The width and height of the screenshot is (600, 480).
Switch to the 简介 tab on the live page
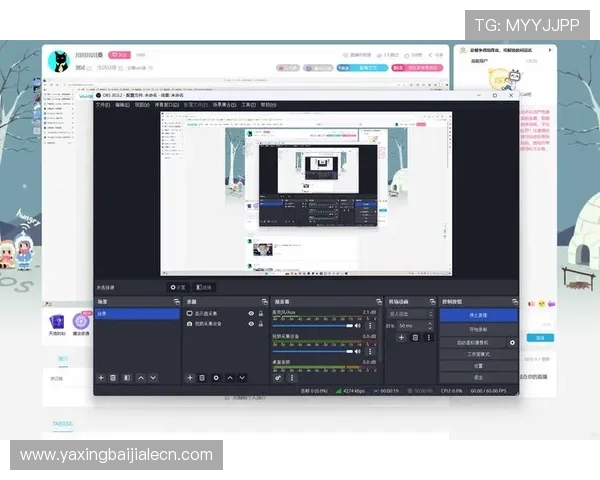pyautogui.click(x=63, y=359)
